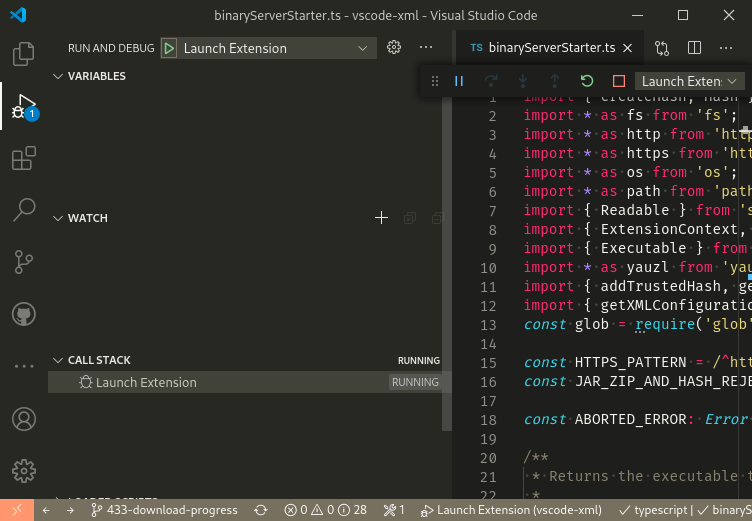Open the GitHub view
This screenshot has width=752, height=521.
point(24,314)
